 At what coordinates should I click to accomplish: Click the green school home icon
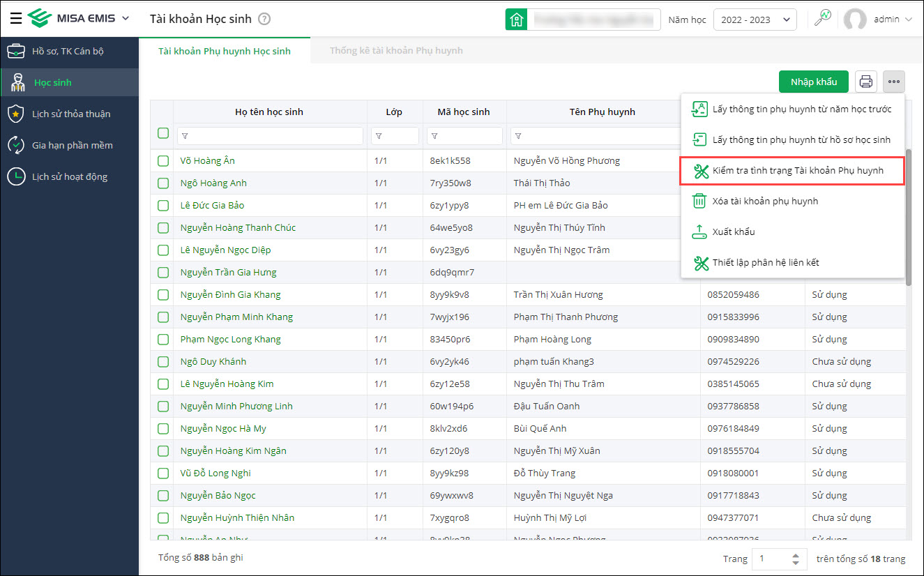pos(516,20)
